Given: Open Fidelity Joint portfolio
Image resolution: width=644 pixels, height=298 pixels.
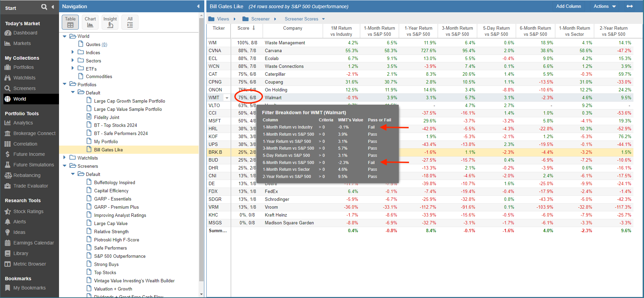Looking at the screenshot, I should (106, 117).
